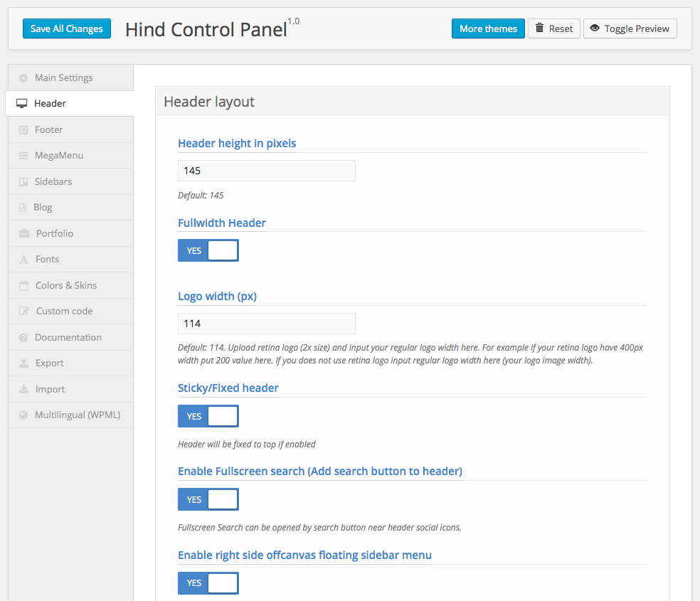The height and width of the screenshot is (601, 700).
Task: Open the Sidebars settings tab
Action: pyautogui.click(x=53, y=181)
